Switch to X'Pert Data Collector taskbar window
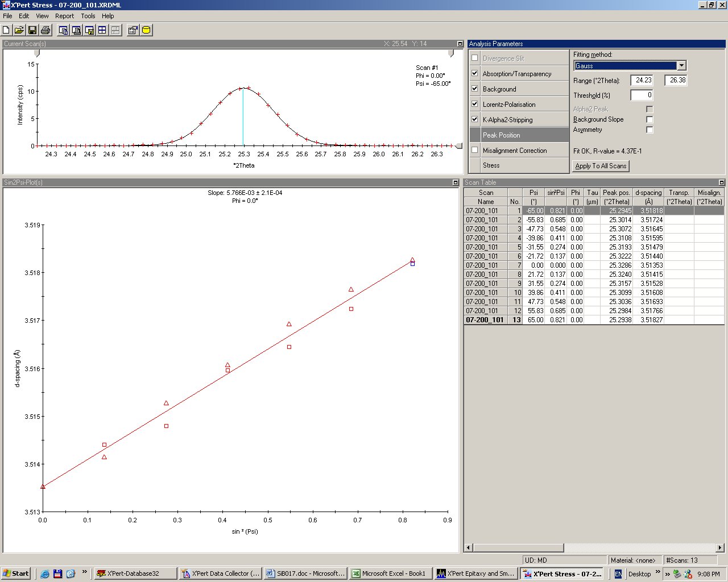Image resolution: width=728 pixels, height=582 pixels. [x=221, y=574]
